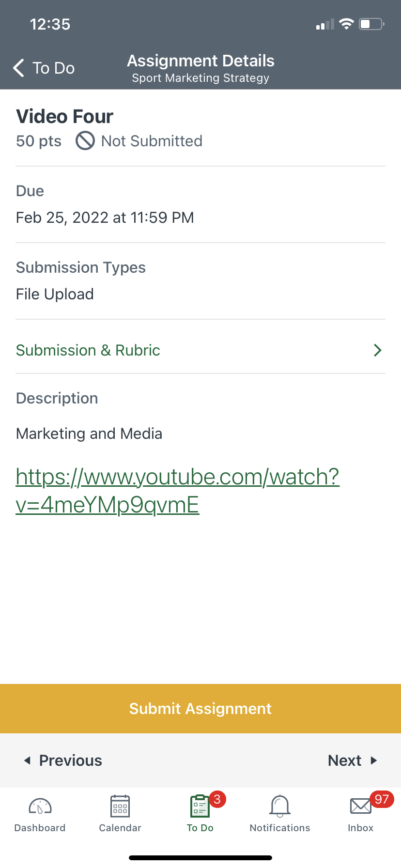Open the Inbox envelope icon
The height and width of the screenshot is (868, 401).
[x=360, y=807]
